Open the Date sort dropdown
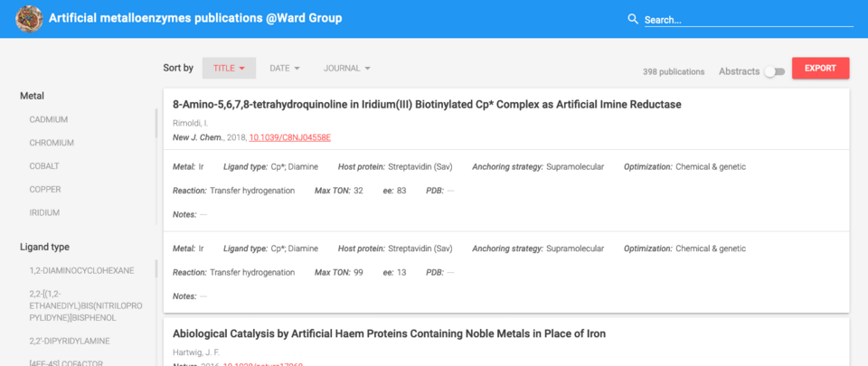Image resolution: width=868 pixels, height=366 pixels. click(285, 68)
